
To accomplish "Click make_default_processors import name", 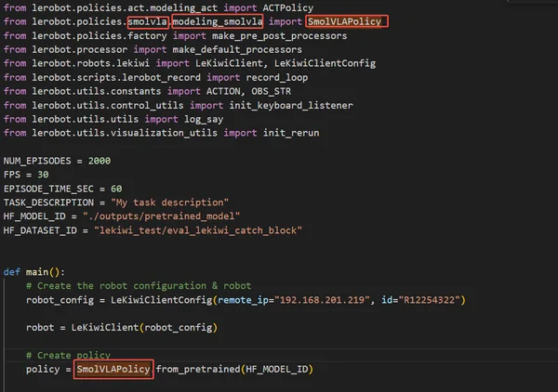I will point(237,50).
